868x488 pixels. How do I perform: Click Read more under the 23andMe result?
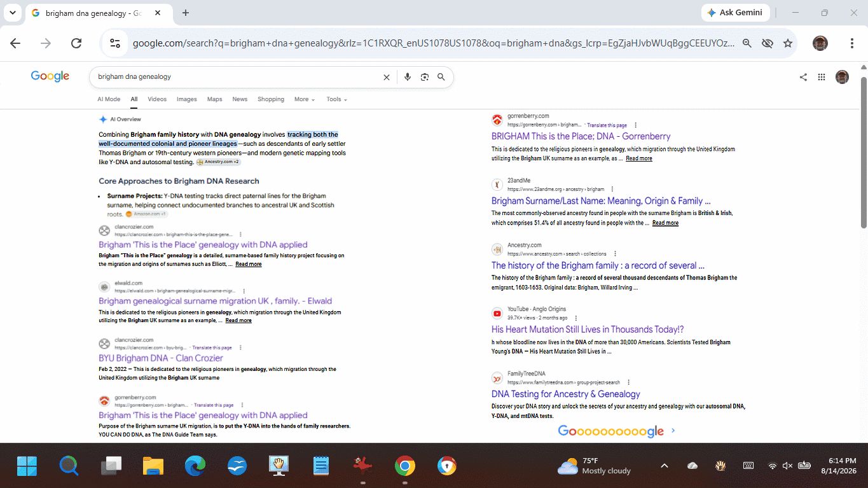coord(665,223)
